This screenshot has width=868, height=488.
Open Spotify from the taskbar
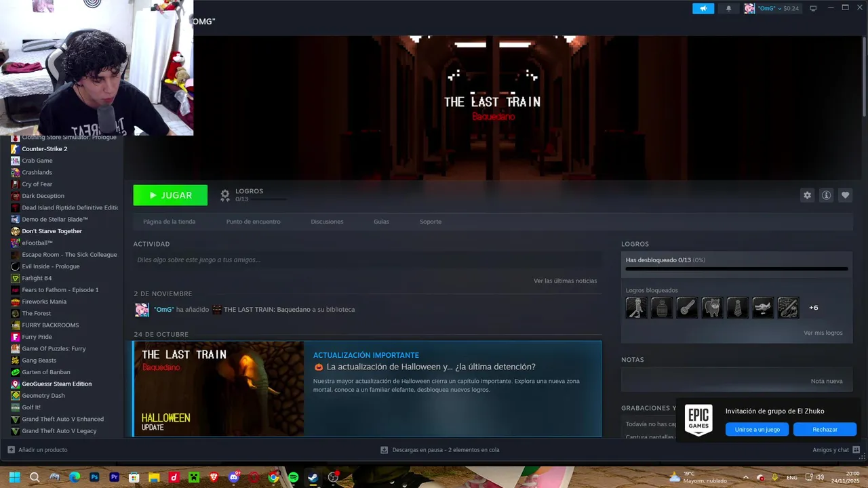click(x=293, y=477)
